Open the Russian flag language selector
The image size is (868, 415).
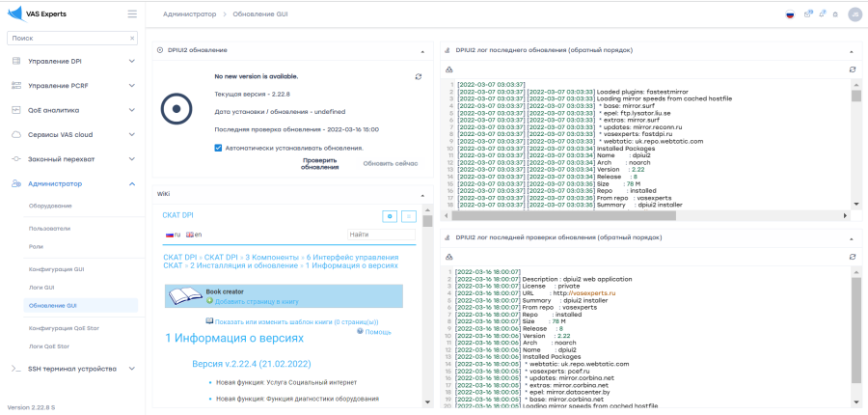pyautogui.click(x=790, y=14)
